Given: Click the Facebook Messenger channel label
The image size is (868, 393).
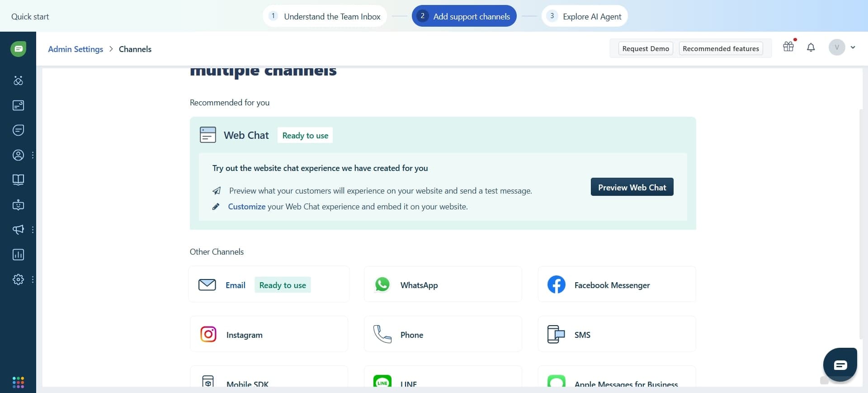Looking at the screenshot, I should point(612,285).
